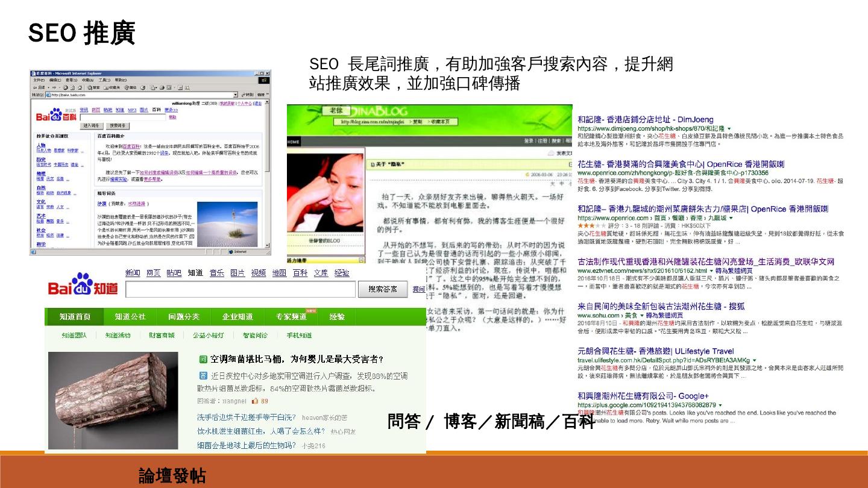Click the IE address bar URL field
Image resolution: width=868 pixels, height=488 pixels.
[x=142, y=95]
